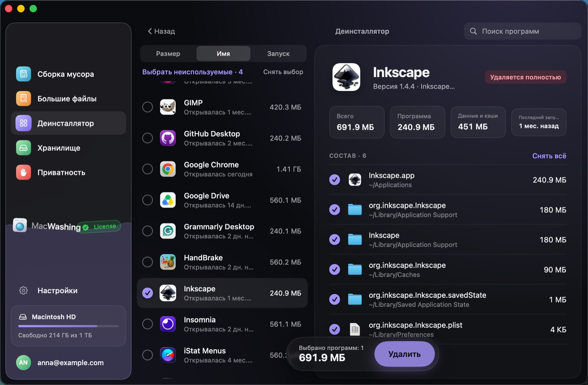Open Сборка мусора cleanup section icon
Viewport: 588px width, 385px height.
24,74
